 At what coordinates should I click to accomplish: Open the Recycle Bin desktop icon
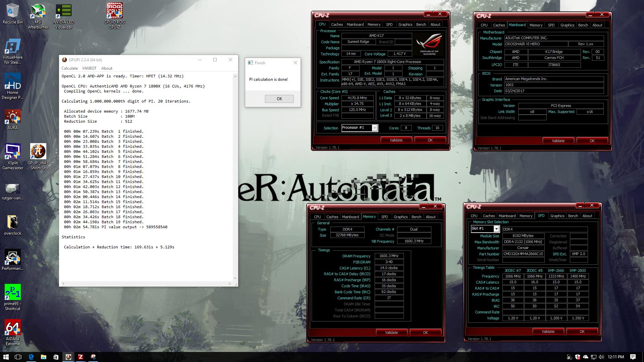12,14
